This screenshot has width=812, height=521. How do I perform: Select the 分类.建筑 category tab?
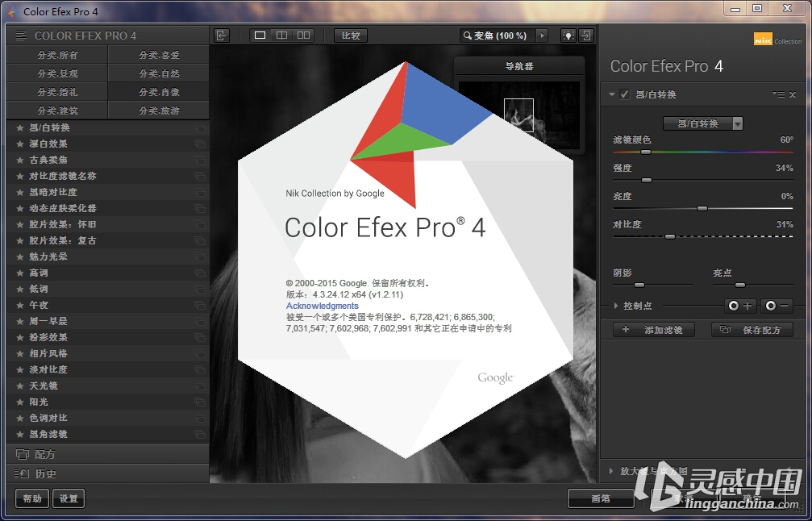point(57,110)
